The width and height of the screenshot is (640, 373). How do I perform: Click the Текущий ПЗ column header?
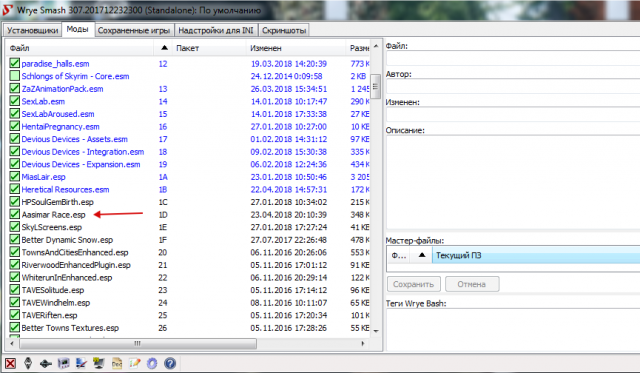(536, 255)
